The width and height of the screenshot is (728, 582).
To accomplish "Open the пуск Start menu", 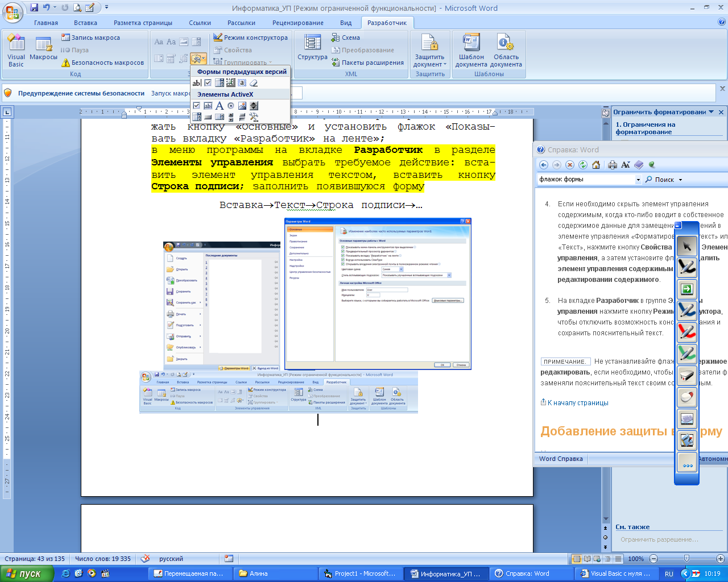I will pyautogui.click(x=27, y=573).
